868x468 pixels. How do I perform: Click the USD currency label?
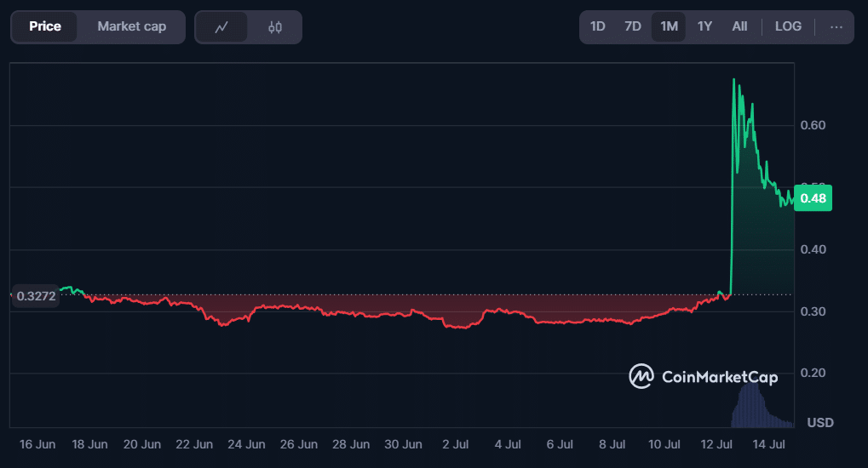pos(820,423)
